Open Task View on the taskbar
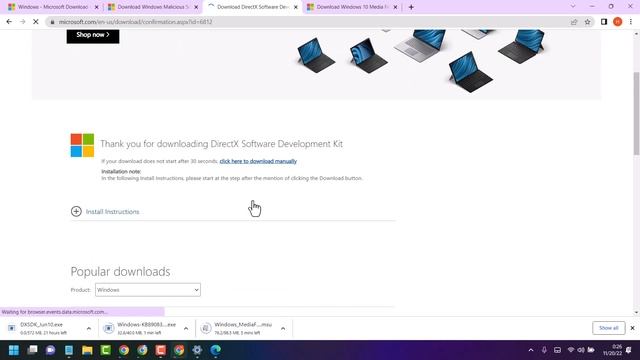This screenshot has height=360, width=640. click(32, 350)
